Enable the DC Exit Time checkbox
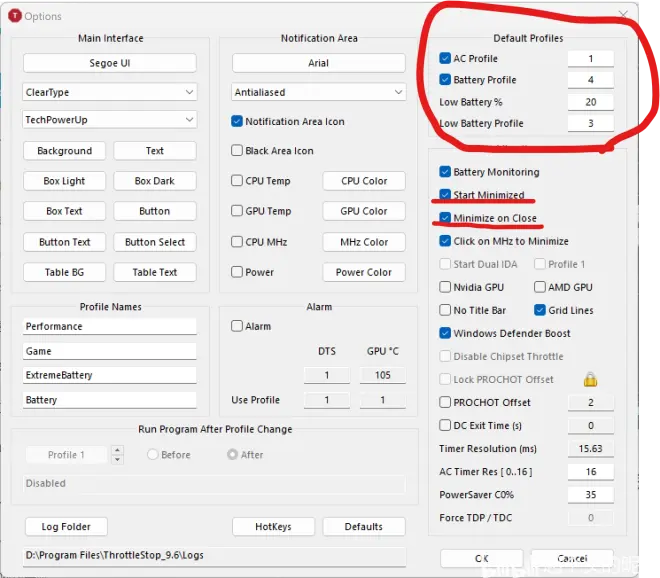 (x=445, y=425)
